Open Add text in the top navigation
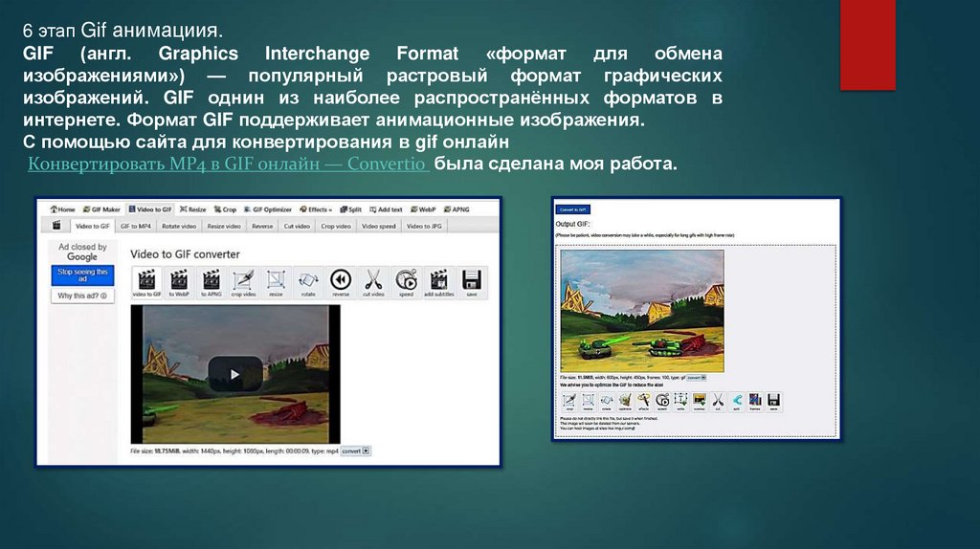The width and height of the screenshot is (980, 549). tap(386, 209)
